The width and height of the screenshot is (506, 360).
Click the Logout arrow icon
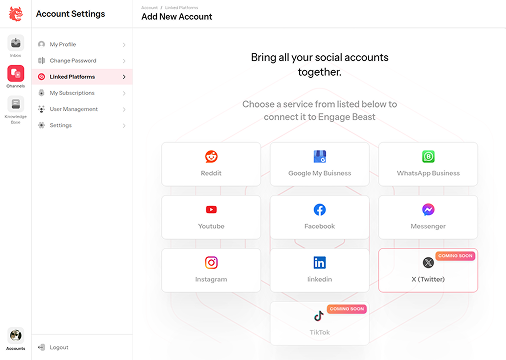[41, 347]
